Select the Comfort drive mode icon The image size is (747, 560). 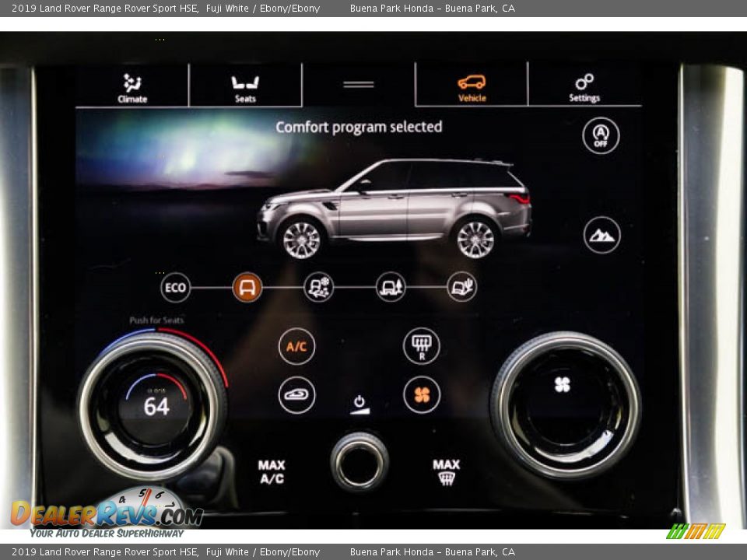[247, 288]
